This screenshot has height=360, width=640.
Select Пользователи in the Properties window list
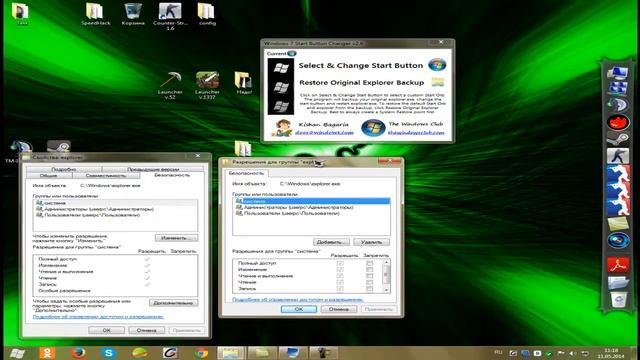(x=116, y=215)
